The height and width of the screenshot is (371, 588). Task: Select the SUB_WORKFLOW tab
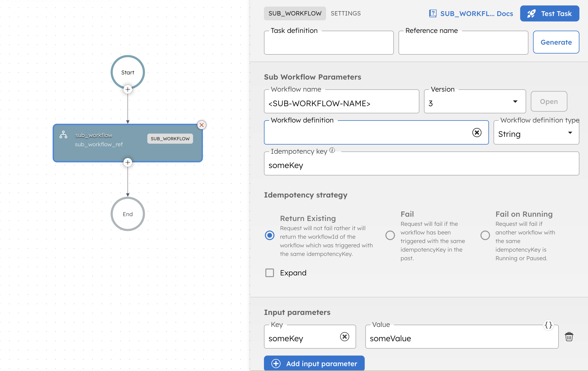[295, 13]
